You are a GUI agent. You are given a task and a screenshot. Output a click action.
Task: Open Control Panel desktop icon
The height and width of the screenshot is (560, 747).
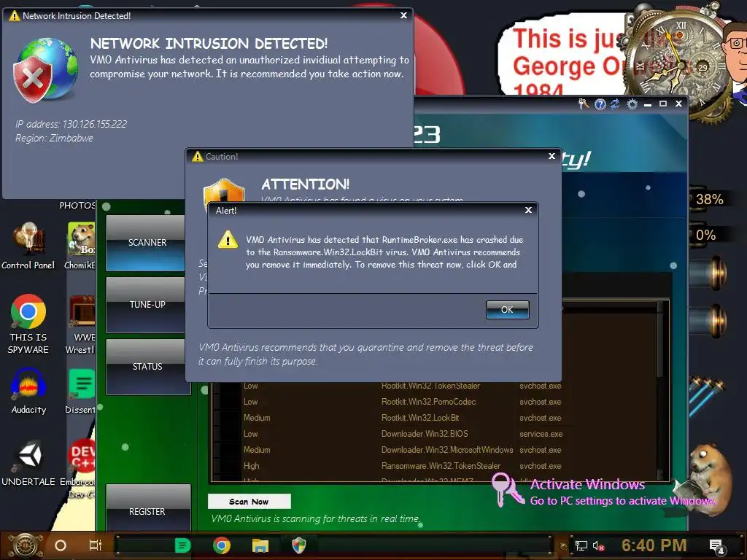(x=28, y=246)
